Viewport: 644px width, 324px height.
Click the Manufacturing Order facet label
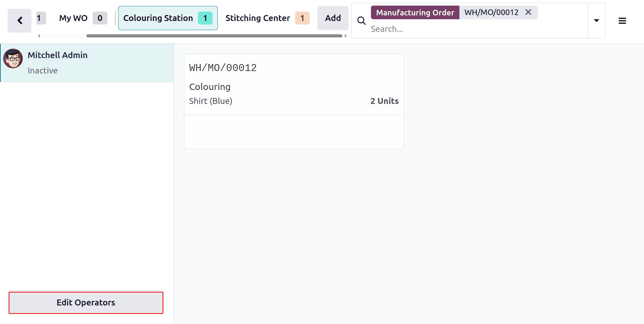[x=415, y=13]
